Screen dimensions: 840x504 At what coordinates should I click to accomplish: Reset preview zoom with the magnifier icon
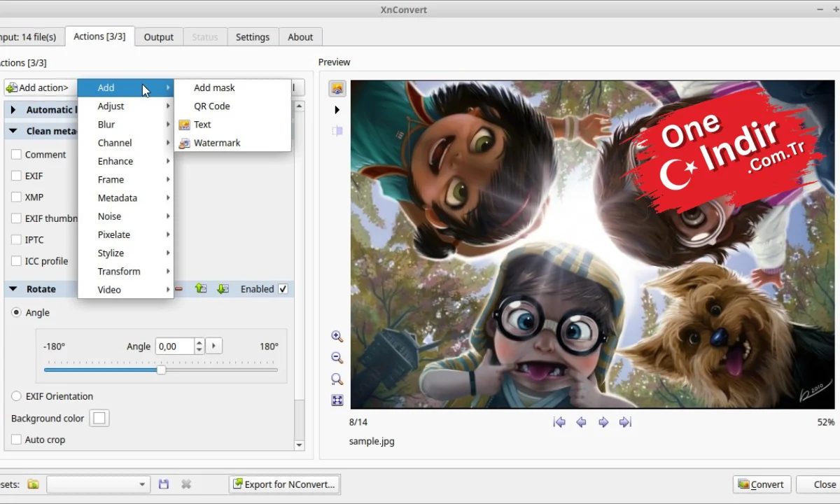[x=337, y=379]
